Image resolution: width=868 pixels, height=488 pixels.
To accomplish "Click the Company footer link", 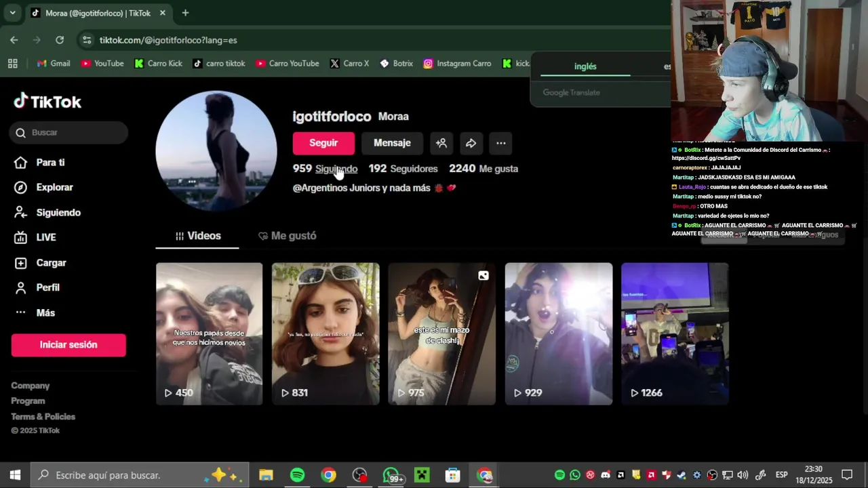I will click(31, 386).
